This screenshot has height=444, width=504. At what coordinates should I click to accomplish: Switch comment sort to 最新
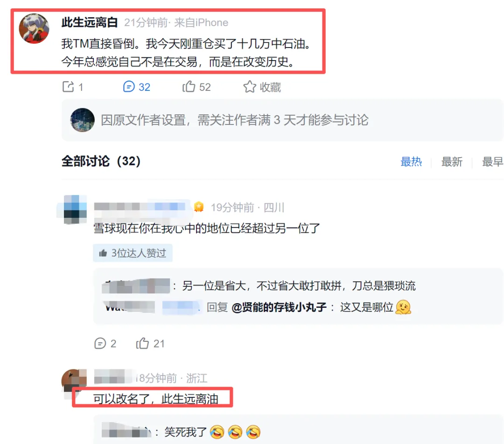452,161
